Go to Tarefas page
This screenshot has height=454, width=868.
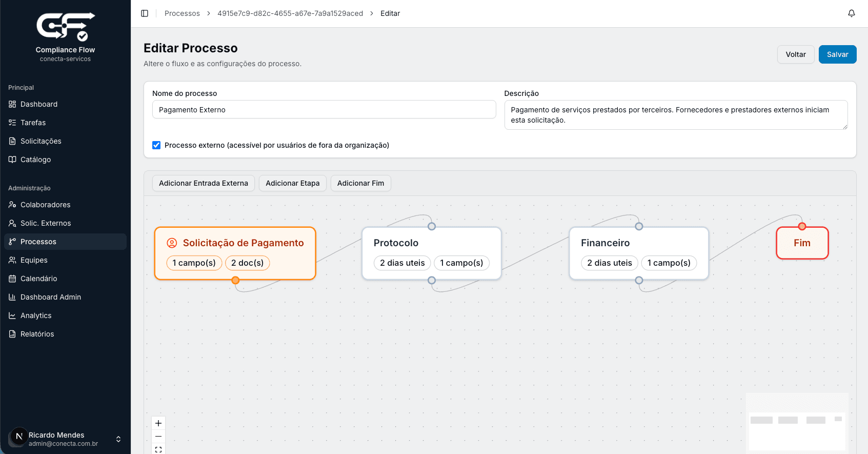click(x=65, y=123)
